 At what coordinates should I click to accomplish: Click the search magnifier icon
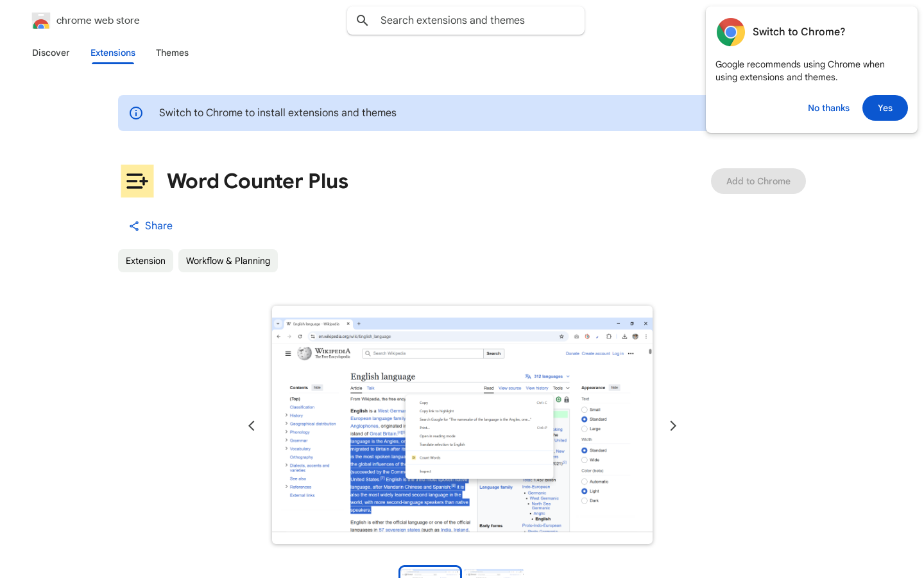pyautogui.click(x=363, y=21)
